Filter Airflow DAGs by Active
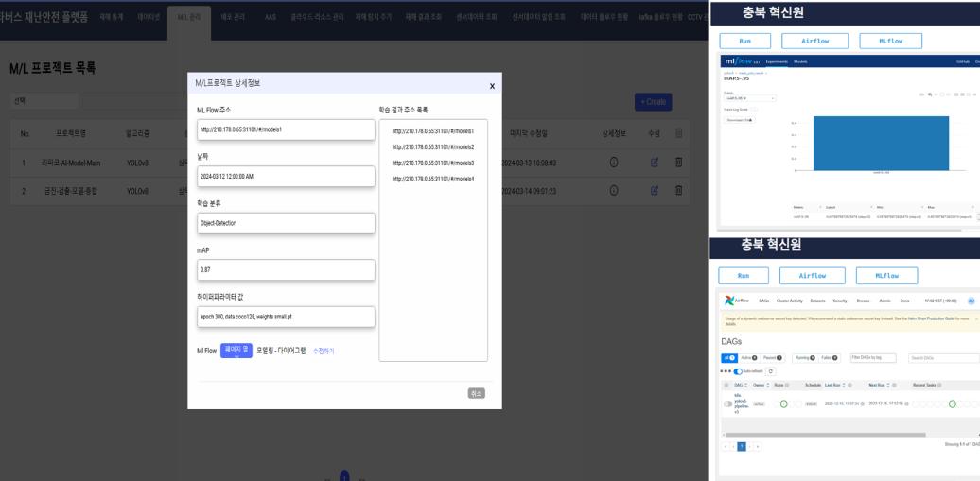 pos(749,358)
